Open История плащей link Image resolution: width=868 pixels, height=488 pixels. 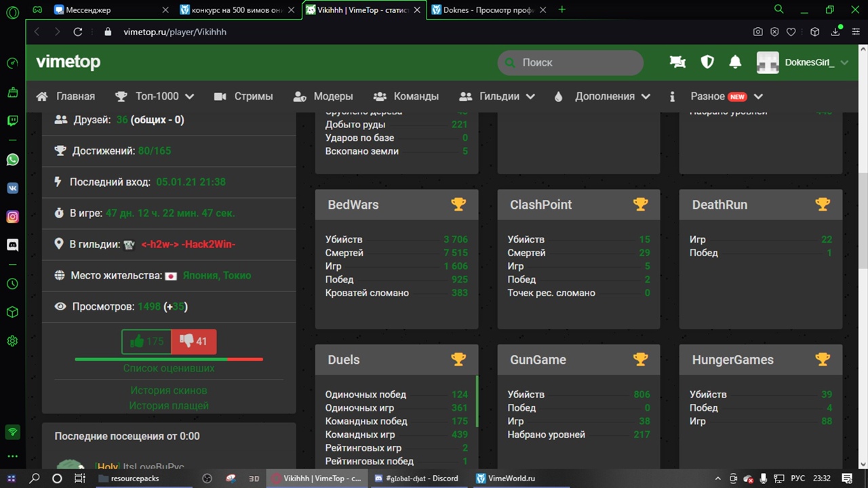169,405
